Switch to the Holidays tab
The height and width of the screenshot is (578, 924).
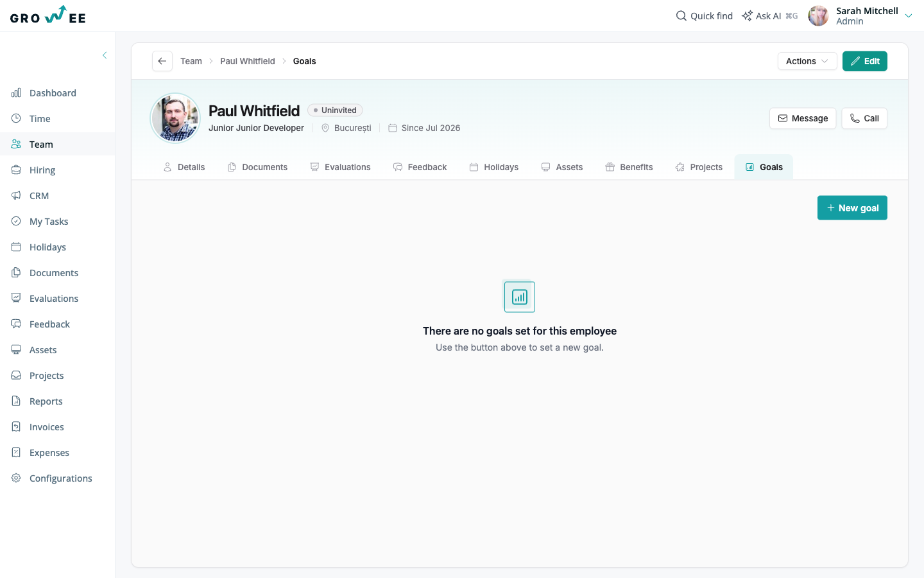coord(494,167)
